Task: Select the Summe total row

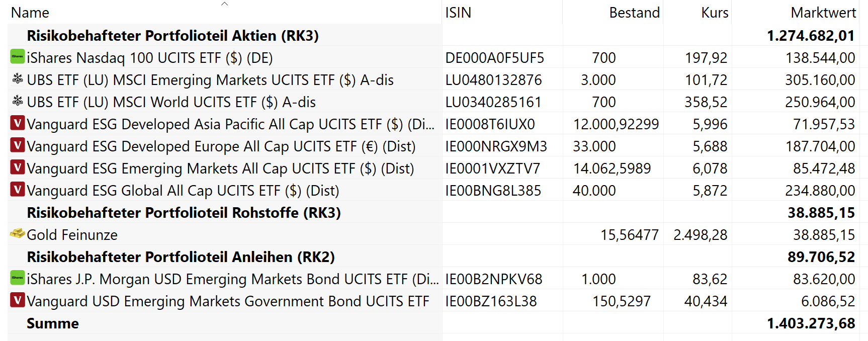Action: click(x=53, y=323)
